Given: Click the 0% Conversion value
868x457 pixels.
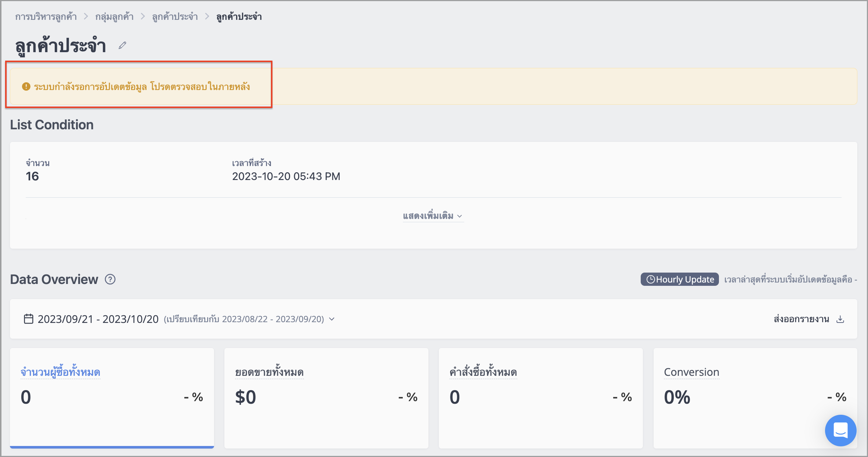Looking at the screenshot, I should pyautogui.click(x=677, y=397).
